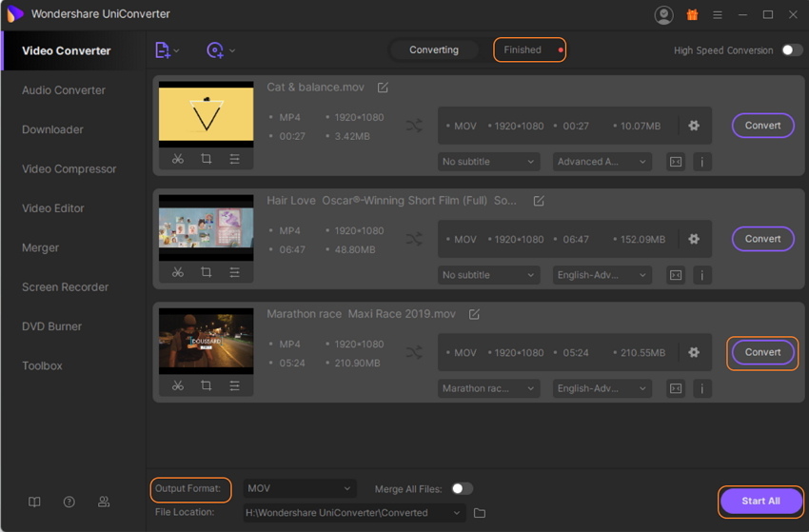Open the No subtitle dropdown for Cat & balance

coord(489,162)
